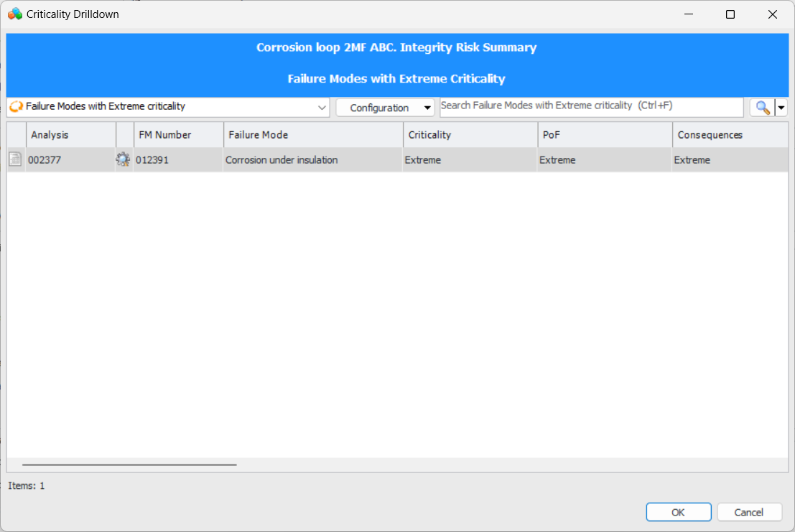This screenshot has width=795, height=532.
Task: Minimize the Criticality Drilldown window
Action: pyautogui.click(x=689, y=14)
